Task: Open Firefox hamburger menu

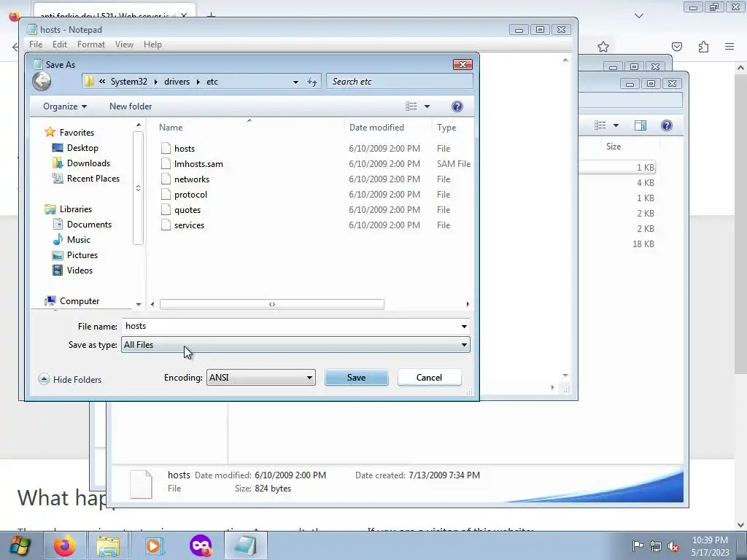Action: 729,47
